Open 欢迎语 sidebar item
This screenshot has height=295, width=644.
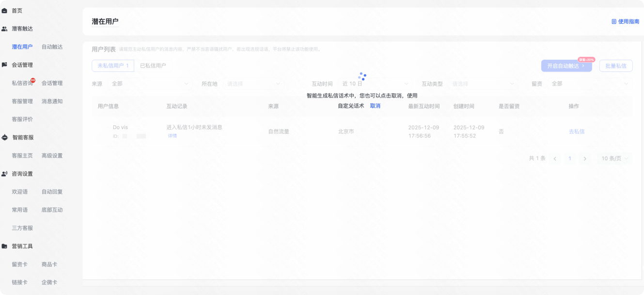point(20,192)
